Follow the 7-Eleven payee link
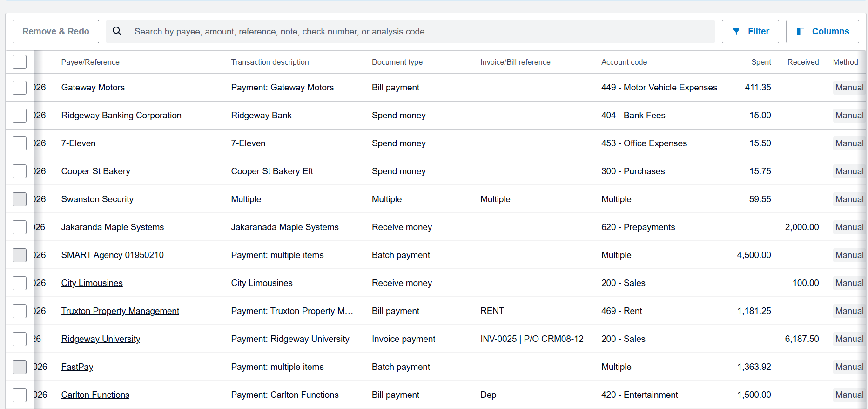Screen dimensions: 868x409 pos(78,143)
